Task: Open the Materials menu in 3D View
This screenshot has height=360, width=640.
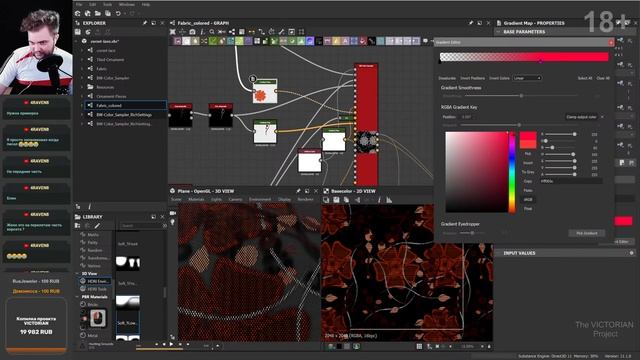Action: (x=196, y=199)
